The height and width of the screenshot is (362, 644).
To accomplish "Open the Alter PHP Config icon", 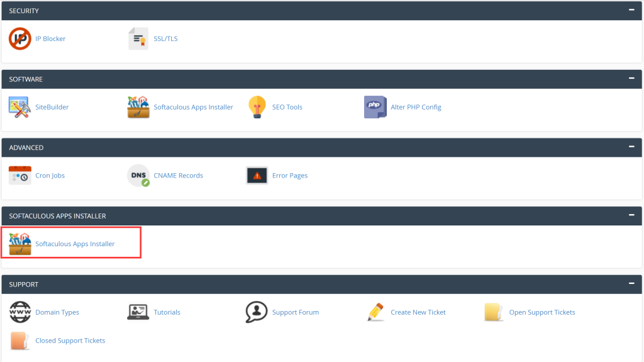I will click(375, 107).
